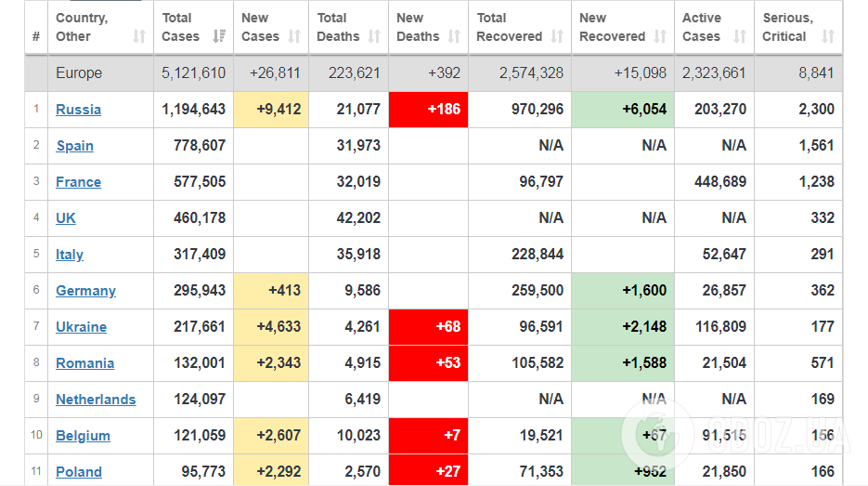Click Russia new deaths '+186' red cell
Screen dimensions: 868x486
coord(429,110)
